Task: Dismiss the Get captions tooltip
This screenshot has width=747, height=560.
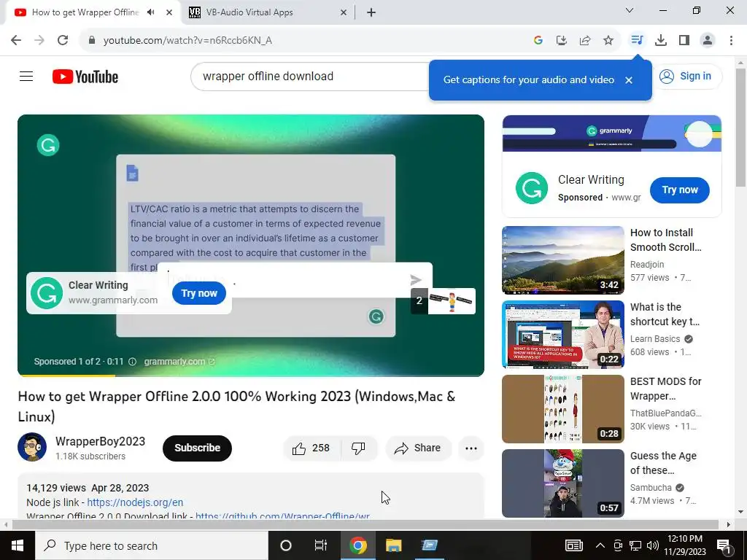Action: [x=629, y=80]
